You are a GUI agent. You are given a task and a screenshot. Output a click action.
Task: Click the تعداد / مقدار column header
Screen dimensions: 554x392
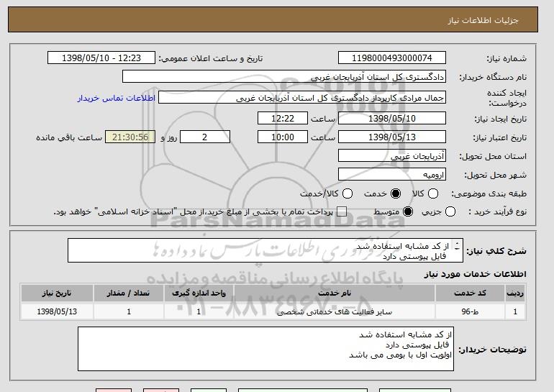(129, 293)
